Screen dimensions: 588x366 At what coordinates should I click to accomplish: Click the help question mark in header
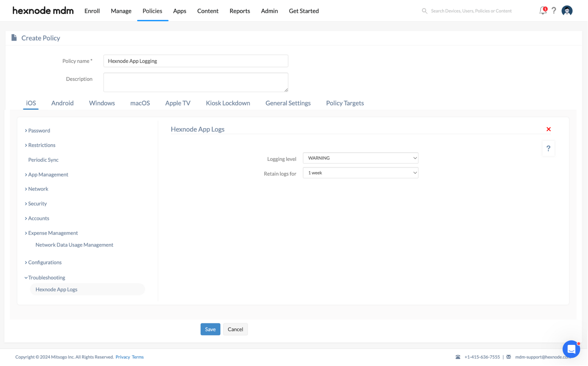(554, 11)
